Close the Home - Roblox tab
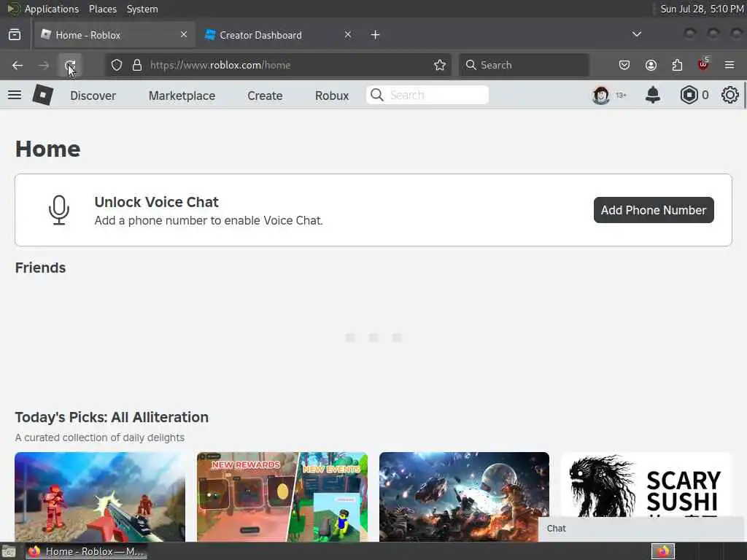Viewport: 747px width, 560px height. [184, 35]
